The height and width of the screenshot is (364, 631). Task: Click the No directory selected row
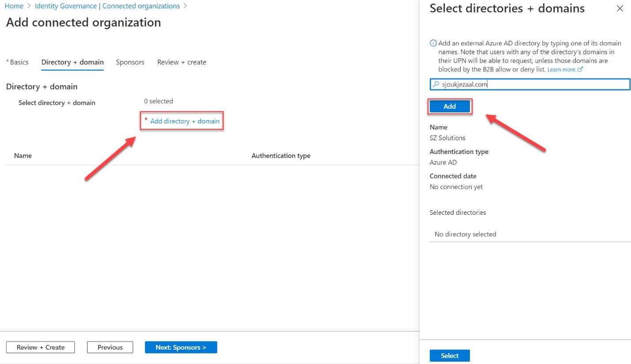pyautogui.click(x=530, y=234)
